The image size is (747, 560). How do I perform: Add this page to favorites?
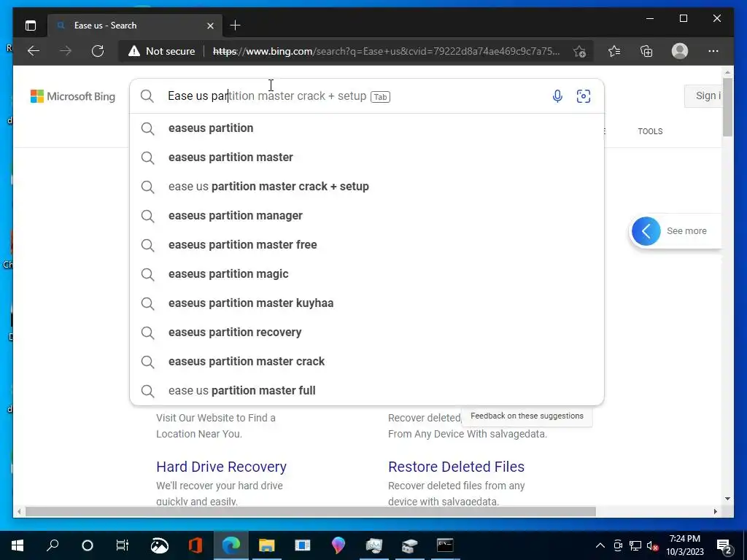578,51
